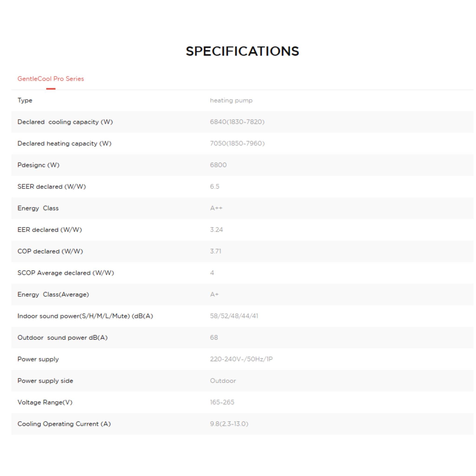The image size is (476, 476).
Task: Click the SPECIFICATIONS heading
Action: [242, 51]
